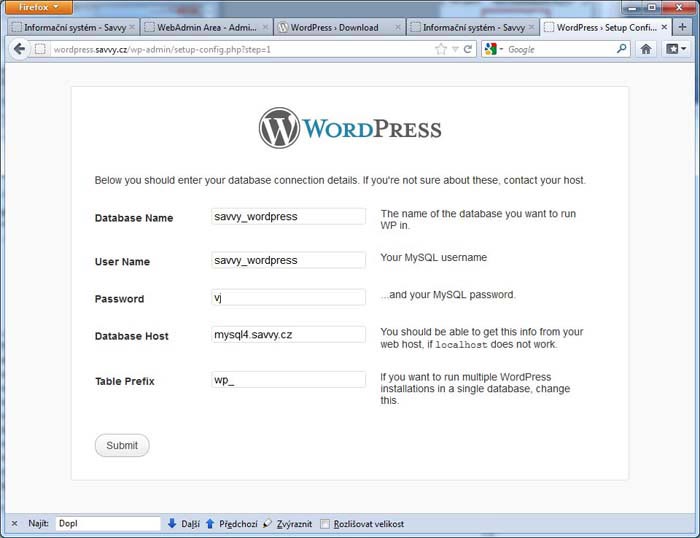The width and height of the screenshot is (700, 538).
Task: Switch to WebAdmin Area tab
Action: pyautogui.click(x=207, y=27)
